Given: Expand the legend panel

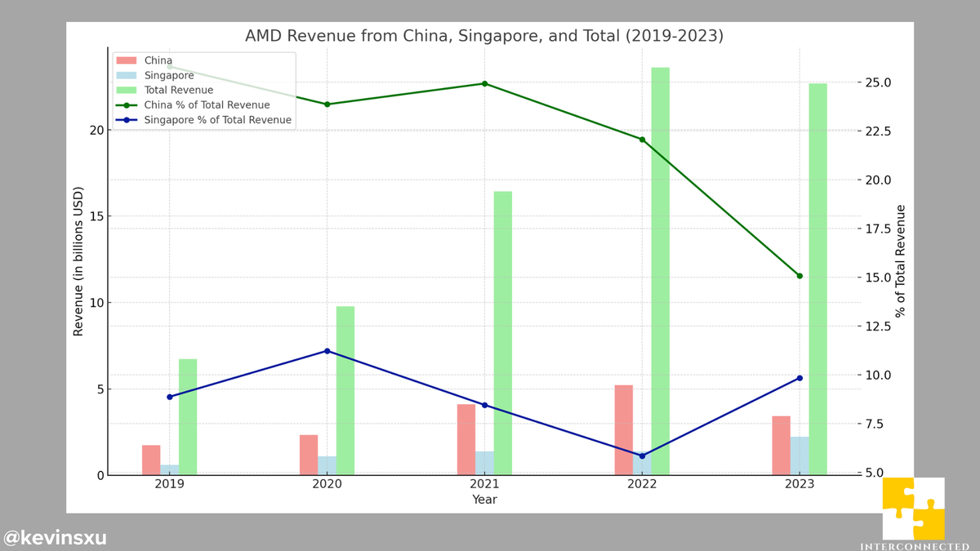Looking at the screenshot, I should 204,90.
